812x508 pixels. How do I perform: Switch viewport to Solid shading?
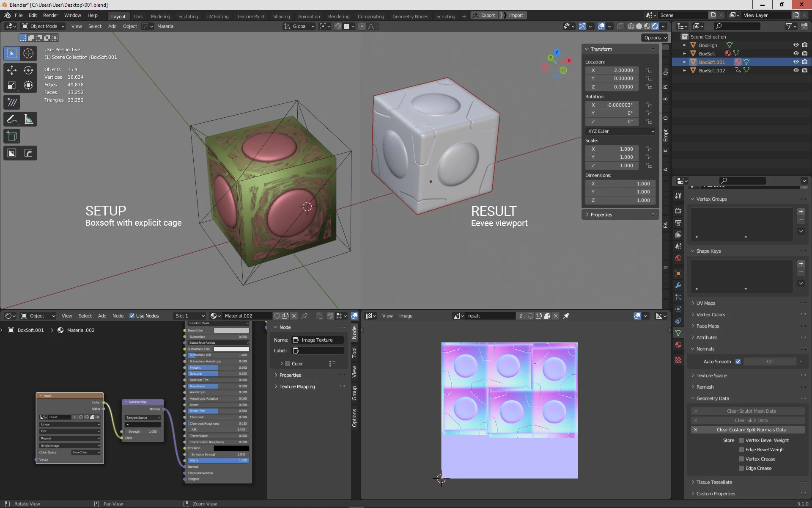[639, 26]
